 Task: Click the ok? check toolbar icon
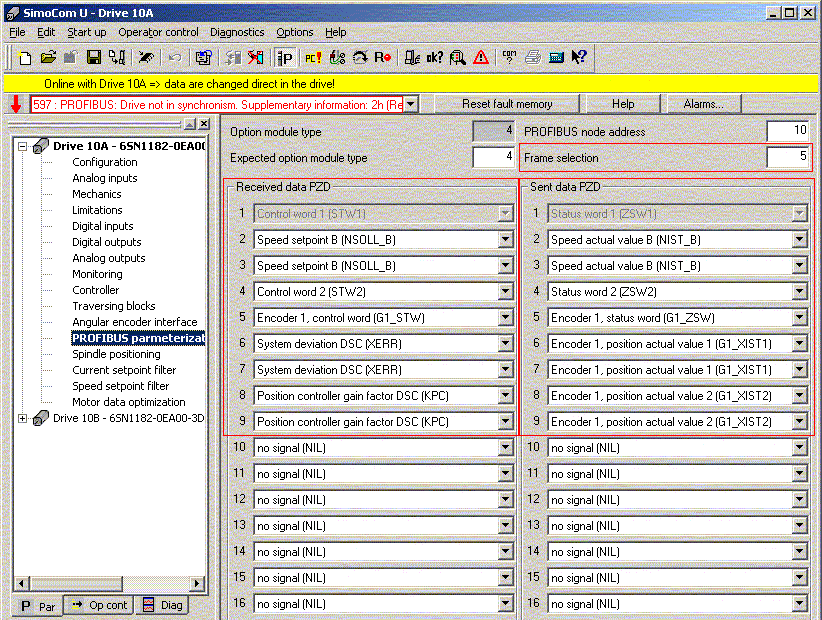pyautogui.click(x=435, y=57)
